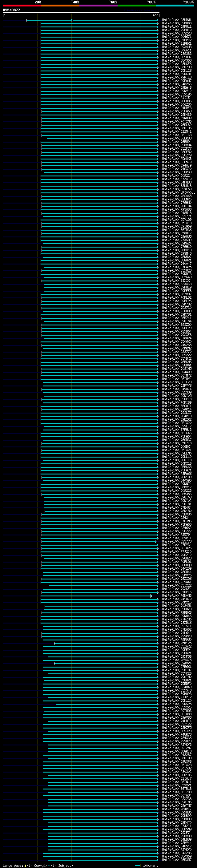Select hit label UniRef100_C9WI01

click(x=177, y=504)
